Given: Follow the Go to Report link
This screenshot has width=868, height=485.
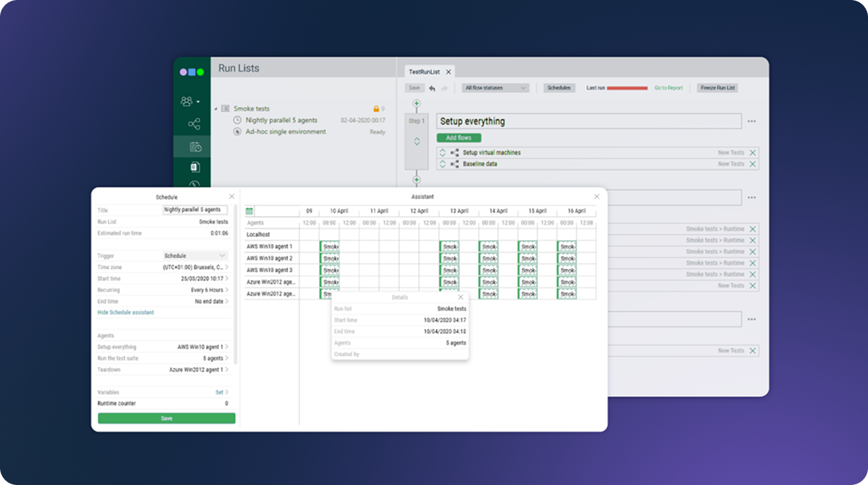Looking at the screenshot, I should 668,87.
